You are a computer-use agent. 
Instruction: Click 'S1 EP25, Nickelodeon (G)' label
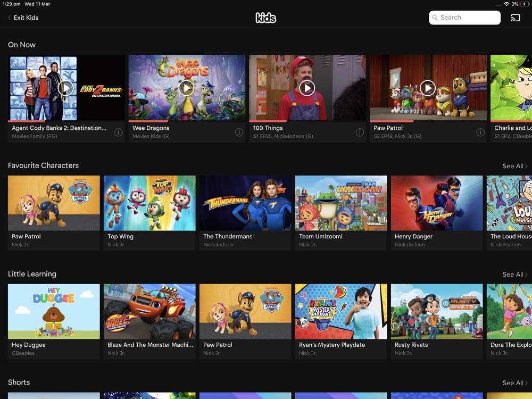point(283,136)
